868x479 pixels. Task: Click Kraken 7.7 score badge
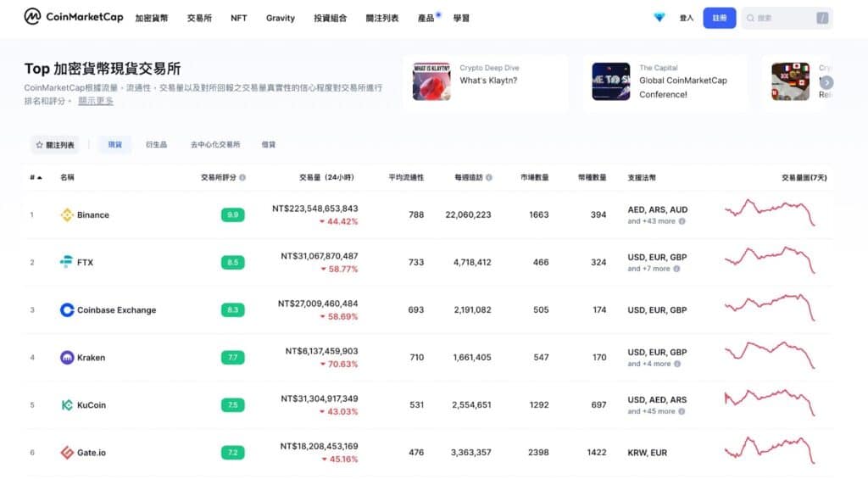232,358
